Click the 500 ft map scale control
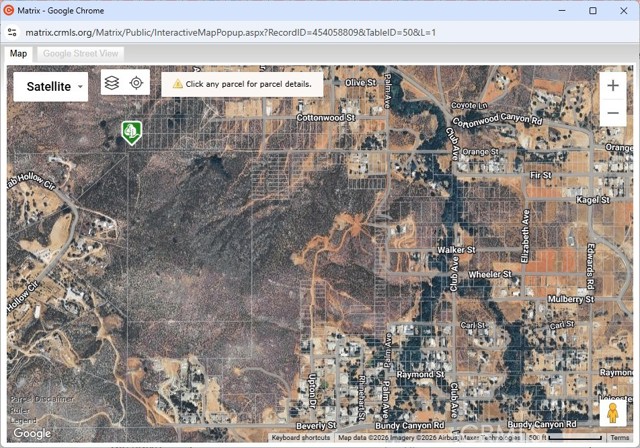The image size is (640, 448). pyautogui.click(x=565, y=437)
